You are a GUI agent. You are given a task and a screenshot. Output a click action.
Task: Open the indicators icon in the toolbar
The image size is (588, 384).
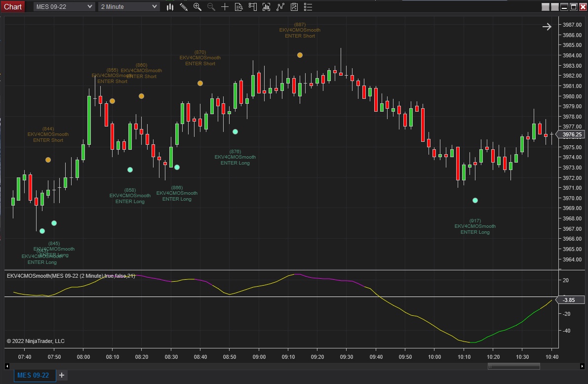click(x=266, y=7)
